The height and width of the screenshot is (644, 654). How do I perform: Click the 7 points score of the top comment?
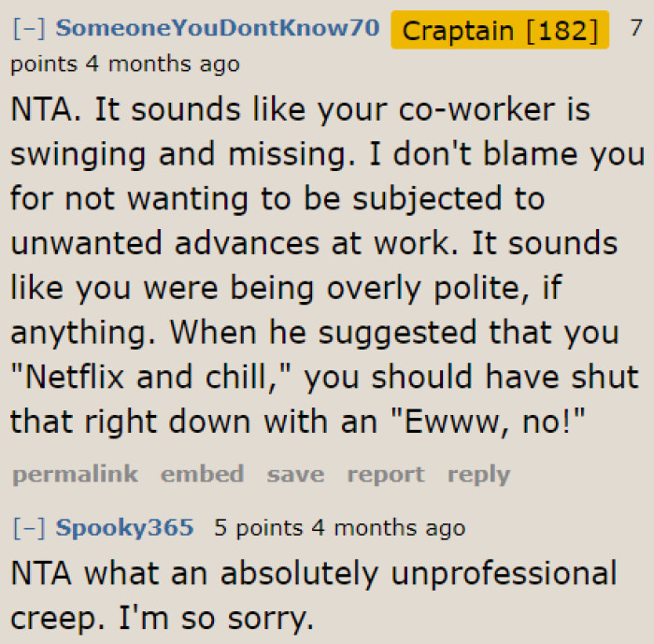[x=635, y=28]
